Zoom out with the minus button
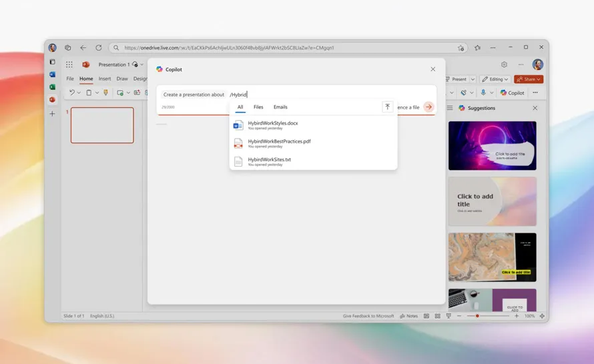The height and width of the screenshot is (364, 594). point(459,316)
